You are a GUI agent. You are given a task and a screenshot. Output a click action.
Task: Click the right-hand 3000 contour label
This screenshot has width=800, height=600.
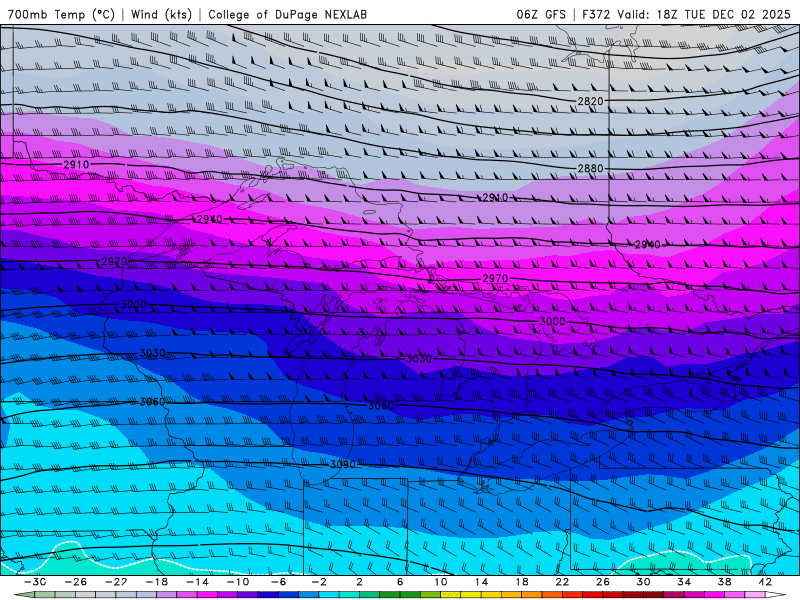pos(553,321)
